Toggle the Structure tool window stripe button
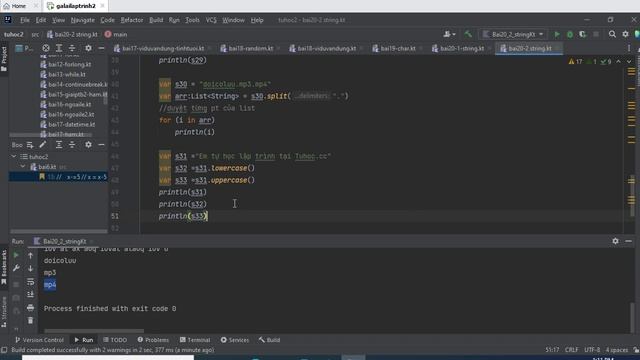 tap(4, 312)
